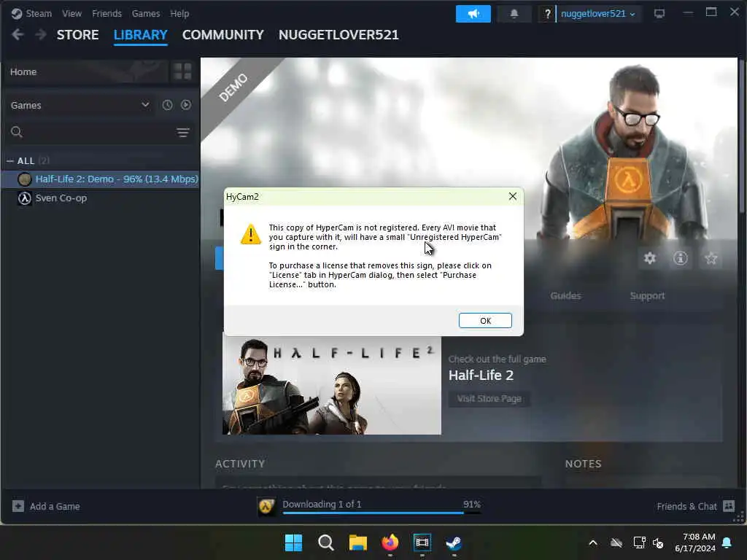Open the Games filter dropdown
Viewport: 747px width, 560px height.
pyautogui.click(x=80, y=105)
